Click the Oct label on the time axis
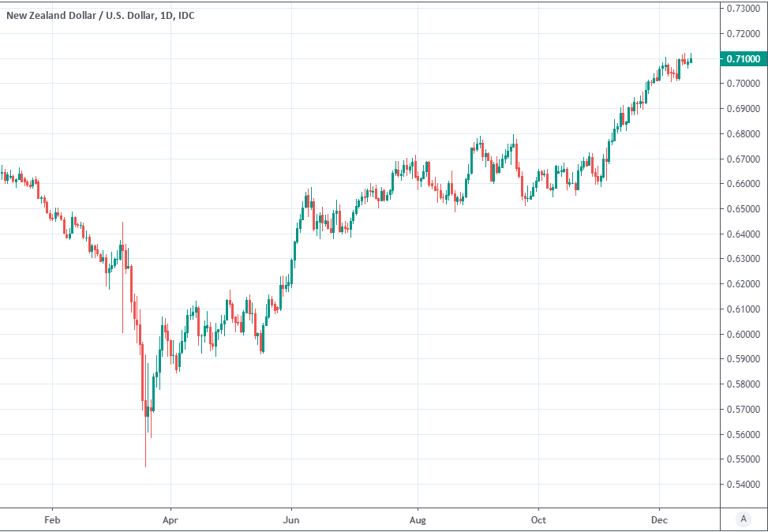 tap(538, 519)
